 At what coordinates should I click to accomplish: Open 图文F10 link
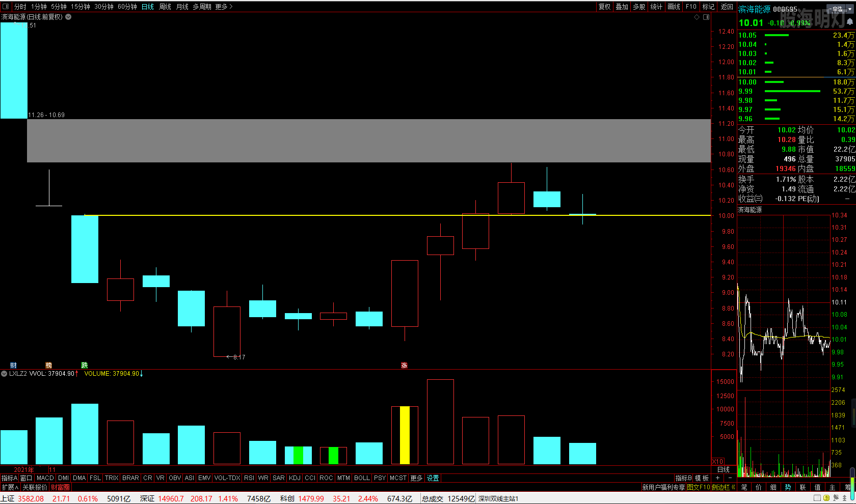click(x=699, y=487)
